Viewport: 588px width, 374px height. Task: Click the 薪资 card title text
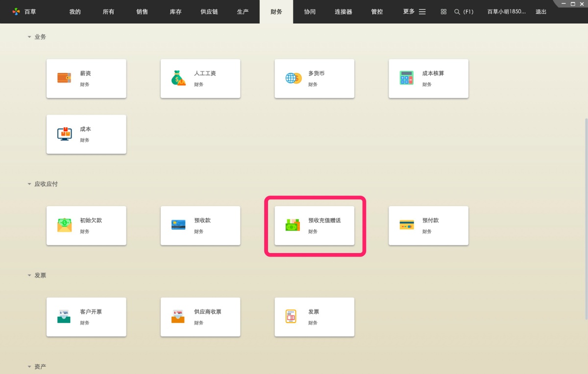85,73
